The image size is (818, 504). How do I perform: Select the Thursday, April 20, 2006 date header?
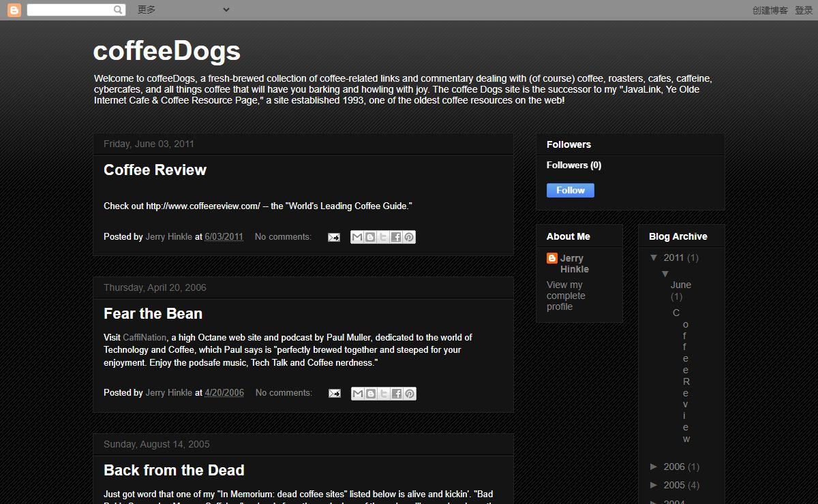[x=155, y=287]
